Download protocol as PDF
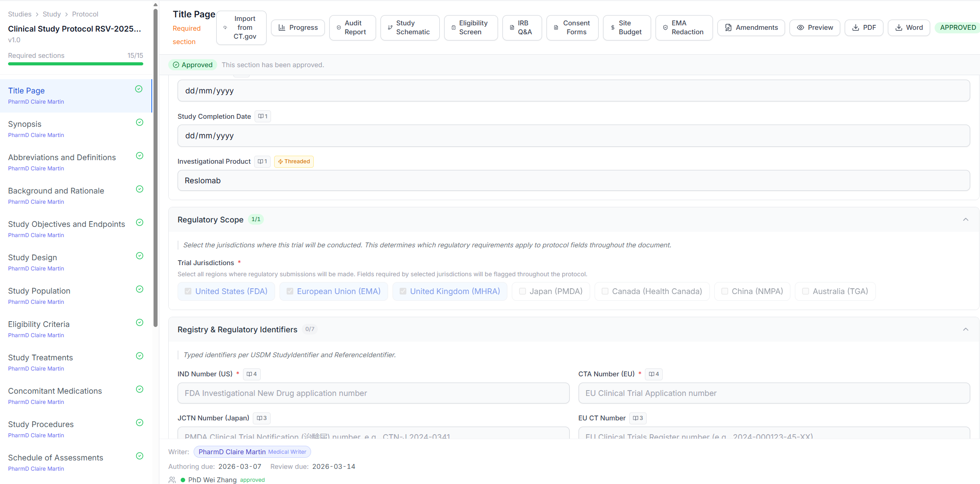The image size is (980, 484). coord(864,28)
